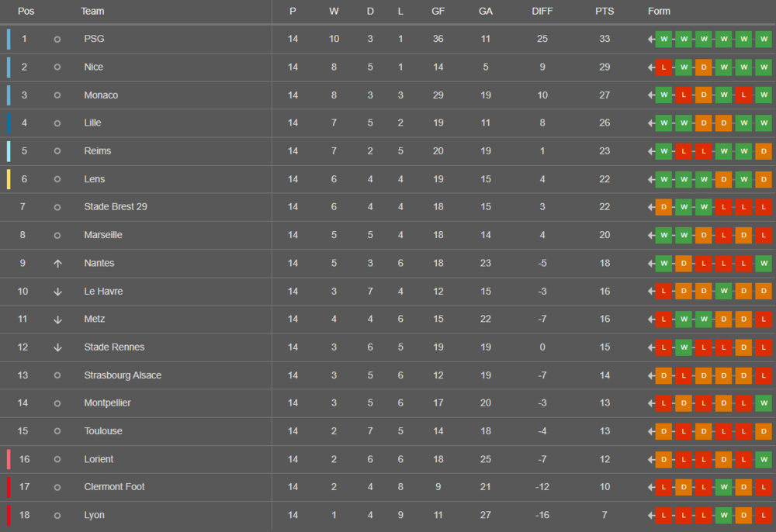Image resolution: width=776 pixels, height=532 pixels.
Task: Click the Team column header
Action: pos(92,11)
